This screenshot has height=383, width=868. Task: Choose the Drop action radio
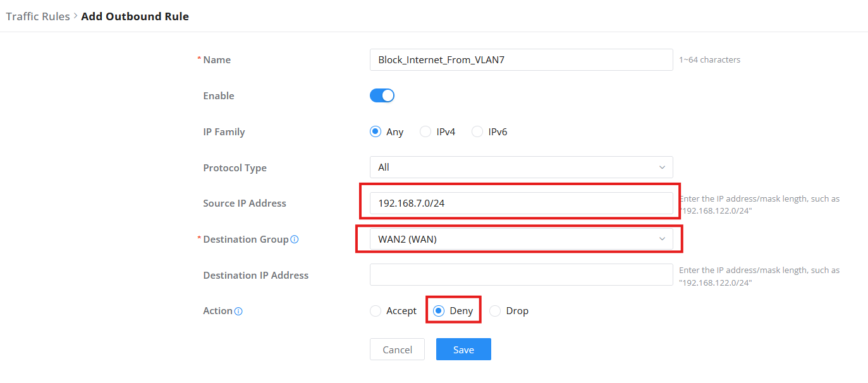click(495, 311)
